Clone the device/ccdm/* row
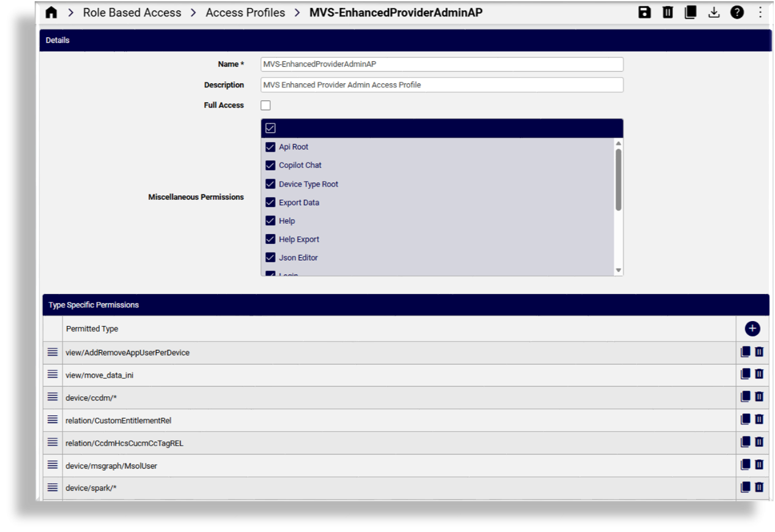The image size is (775, 532). [745, 397]
